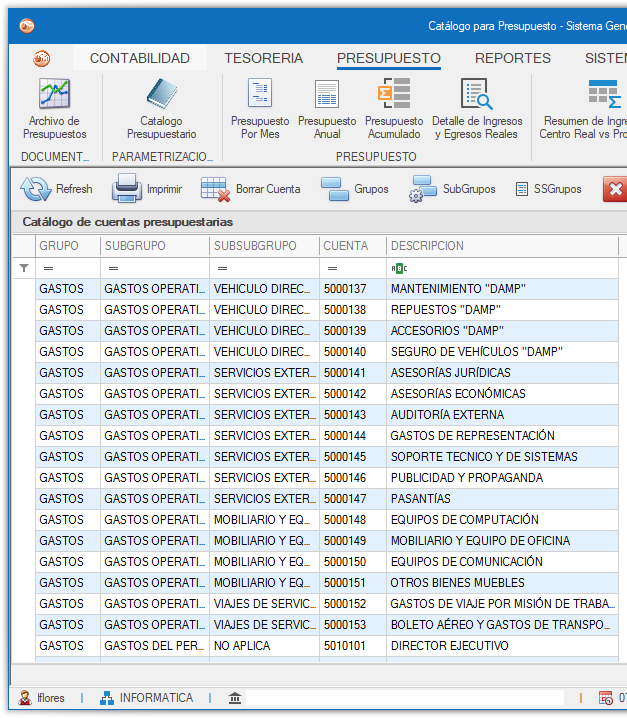
Task: Click application logo in title bar
Action: 27,26
